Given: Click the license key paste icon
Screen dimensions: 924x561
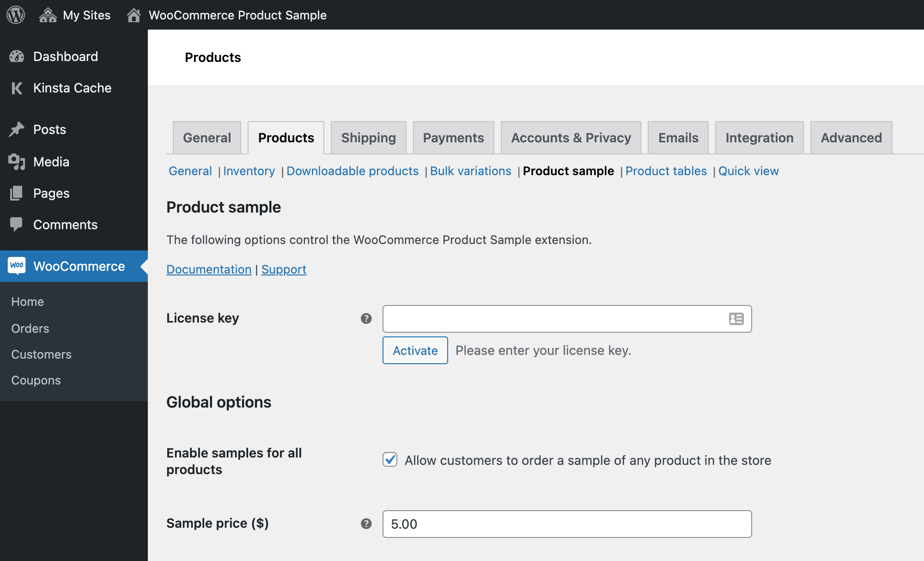Looking at the screenshot, I should (x=736, y=319).
